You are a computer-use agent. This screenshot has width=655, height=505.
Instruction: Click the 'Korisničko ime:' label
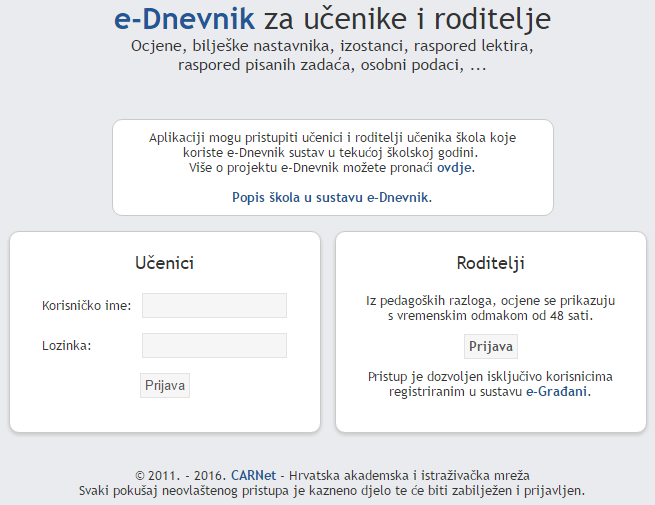[x=86, y=306]
